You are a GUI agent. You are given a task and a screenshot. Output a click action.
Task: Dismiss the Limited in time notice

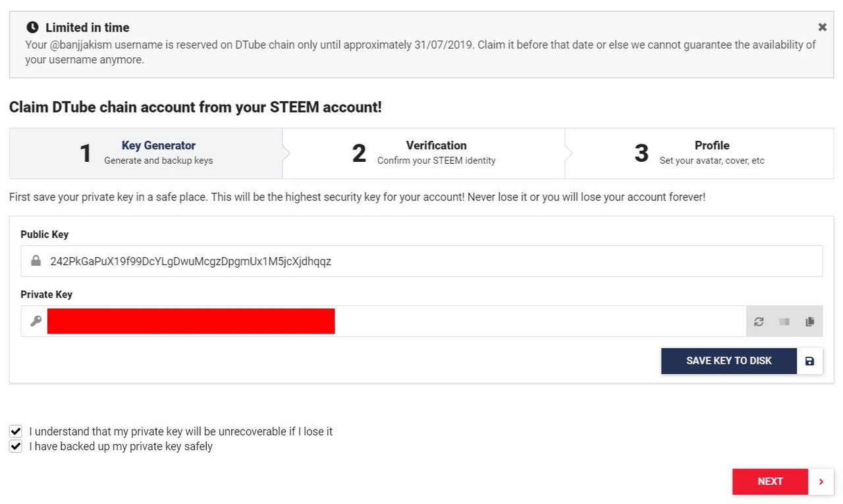[x=822, y=28]
